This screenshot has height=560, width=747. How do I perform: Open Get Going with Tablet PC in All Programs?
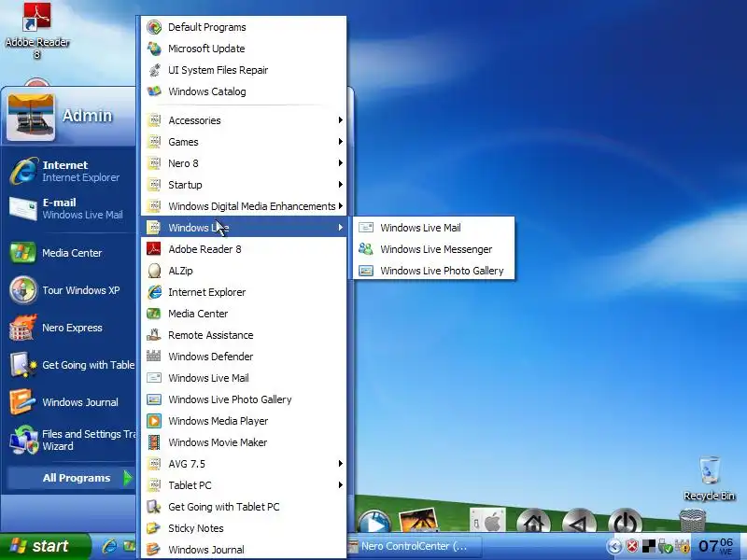pos(244,507)
